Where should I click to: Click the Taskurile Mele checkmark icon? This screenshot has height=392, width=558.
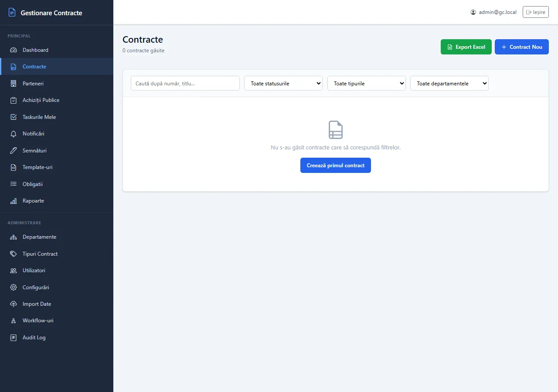14,117
